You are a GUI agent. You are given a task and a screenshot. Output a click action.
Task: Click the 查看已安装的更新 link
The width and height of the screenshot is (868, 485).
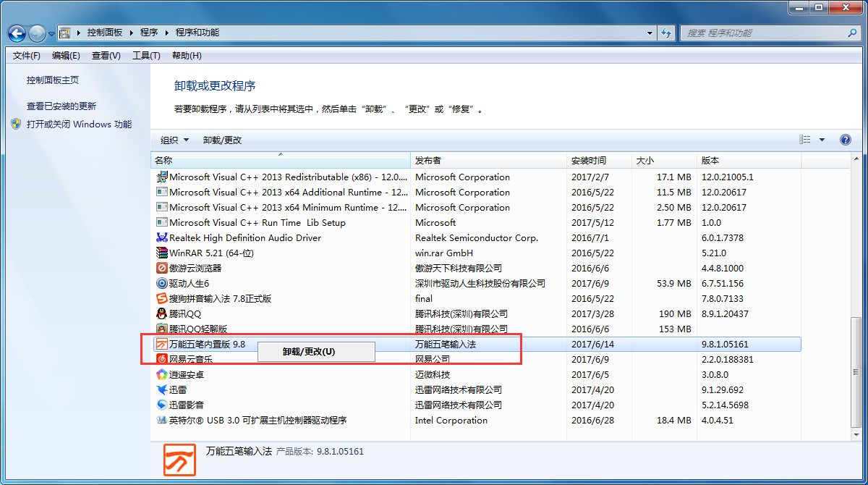[61, 106]
